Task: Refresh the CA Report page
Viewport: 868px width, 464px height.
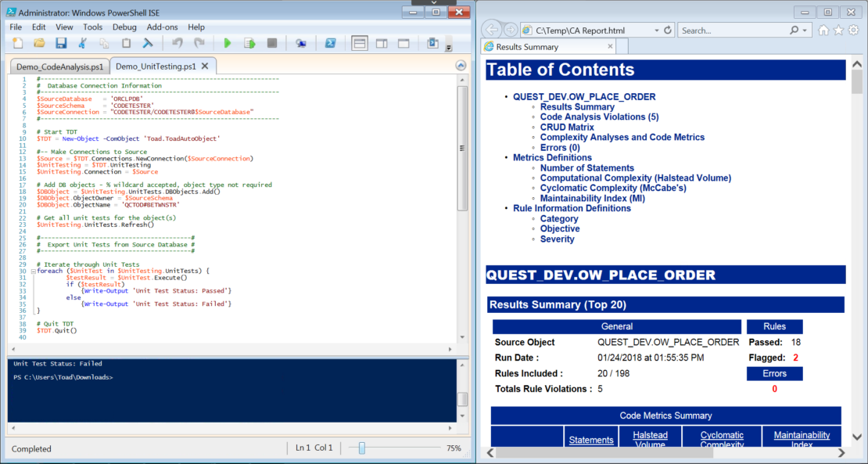Action: [x=669, y=30]
